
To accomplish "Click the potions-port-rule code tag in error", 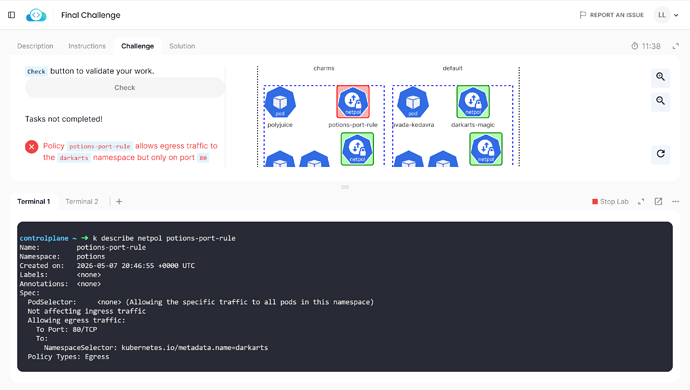I will coord(100,147).
